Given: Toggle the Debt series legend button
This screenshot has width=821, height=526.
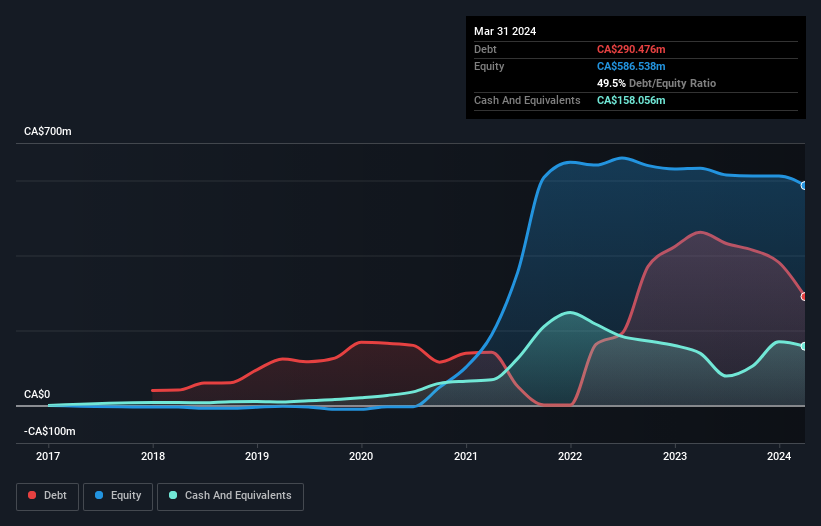Looking at the screenshot, I should [x=48, y=496].
